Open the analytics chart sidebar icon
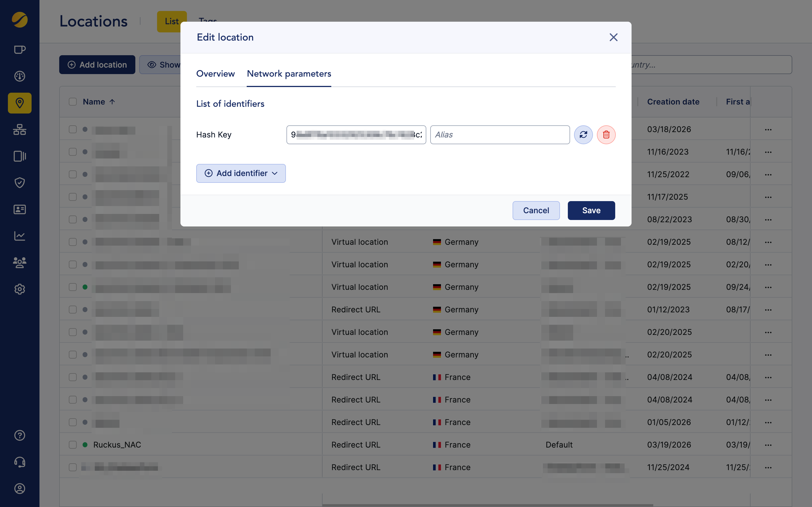 19,236
